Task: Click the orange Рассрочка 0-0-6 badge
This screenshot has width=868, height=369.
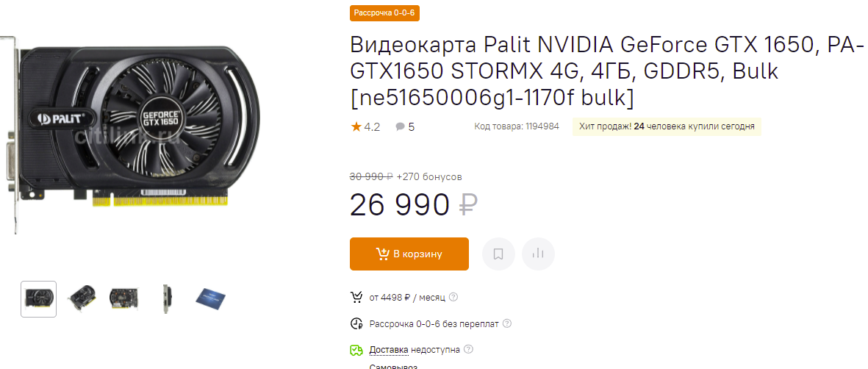Action: pos(384,12)
